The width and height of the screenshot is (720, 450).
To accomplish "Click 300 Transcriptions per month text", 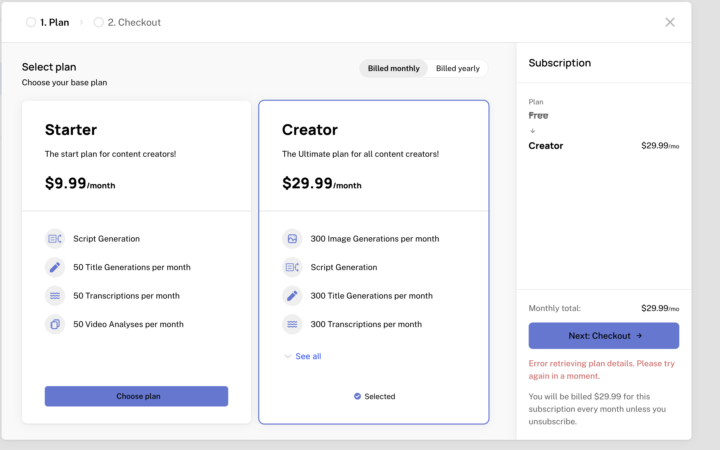I will 366,324.
